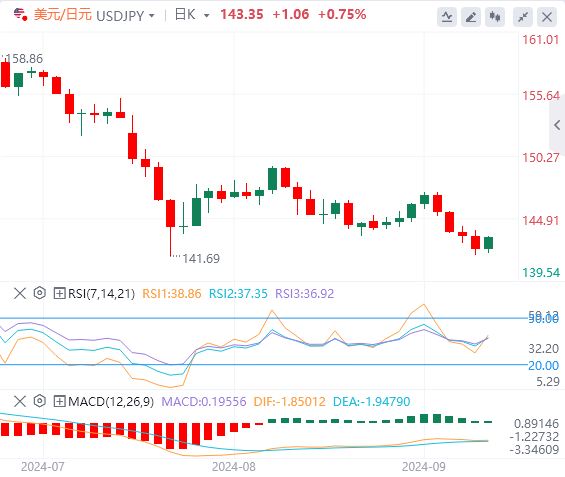Expand the MACD panel with plus icon
The image size is (565, 477).
[59, 401]
